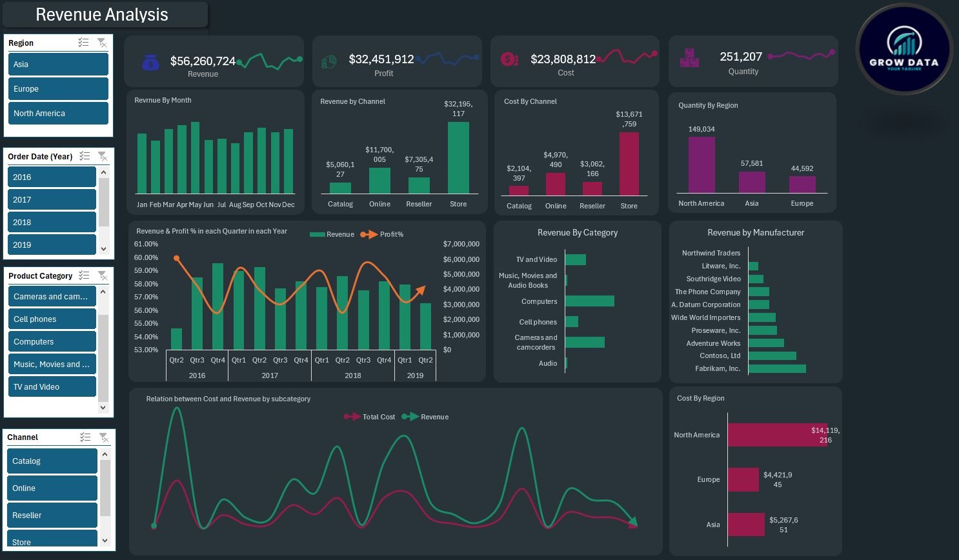Viewport: 959px width, 560px height.
Task: Select the pie chart icon next to Profit
Action: 329,61
